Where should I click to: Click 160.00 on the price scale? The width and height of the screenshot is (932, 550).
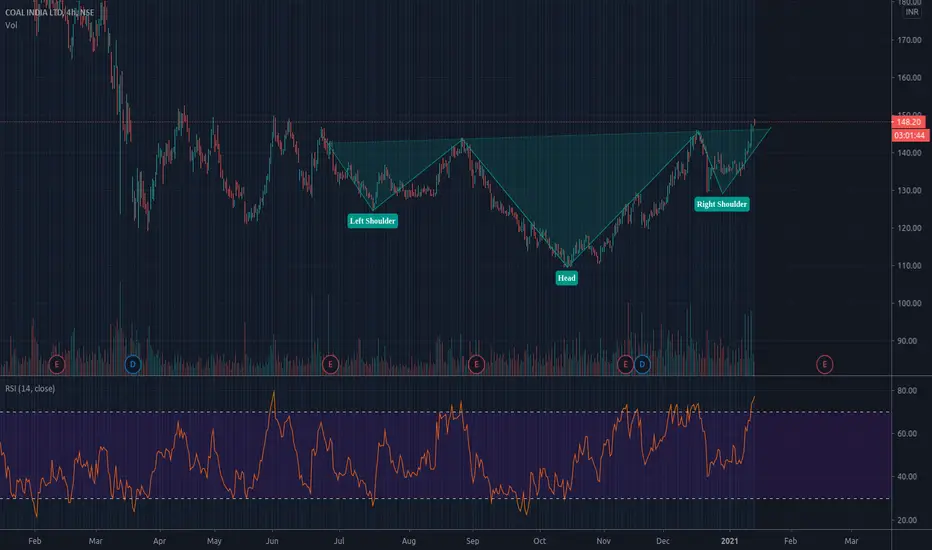(x=909, y=77)
